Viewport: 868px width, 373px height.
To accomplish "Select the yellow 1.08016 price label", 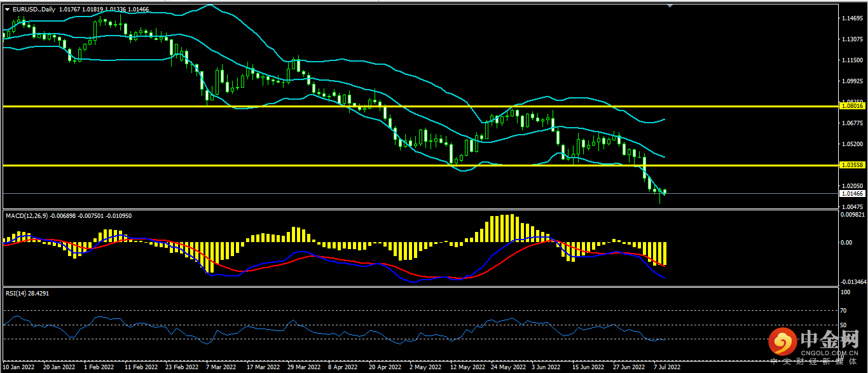I will click(x=851, y=106).
